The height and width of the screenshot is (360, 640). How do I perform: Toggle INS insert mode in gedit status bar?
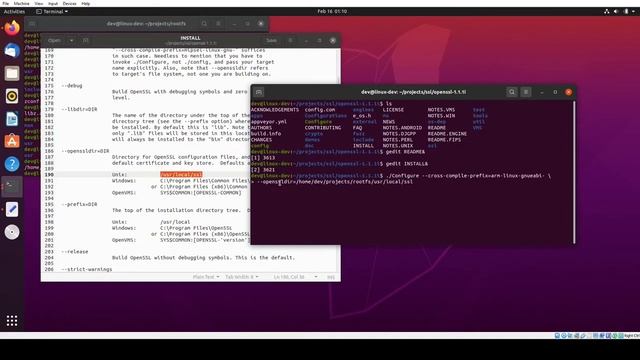[x=331, y=277]
